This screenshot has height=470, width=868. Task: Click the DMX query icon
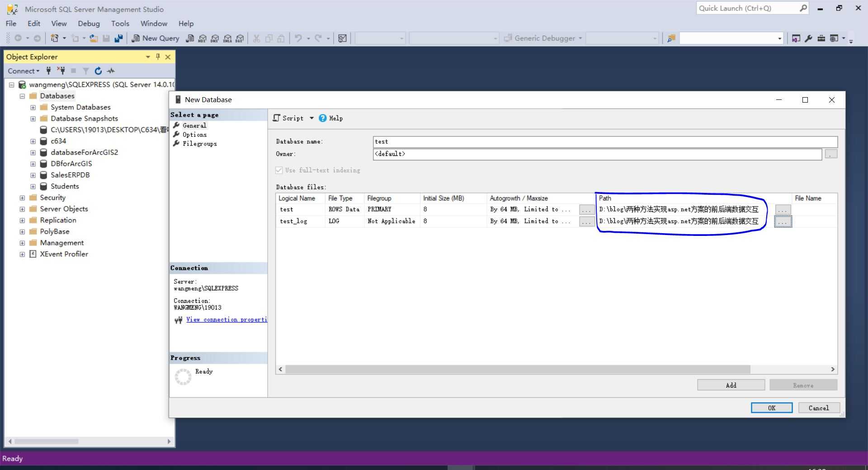coord(215,38)
